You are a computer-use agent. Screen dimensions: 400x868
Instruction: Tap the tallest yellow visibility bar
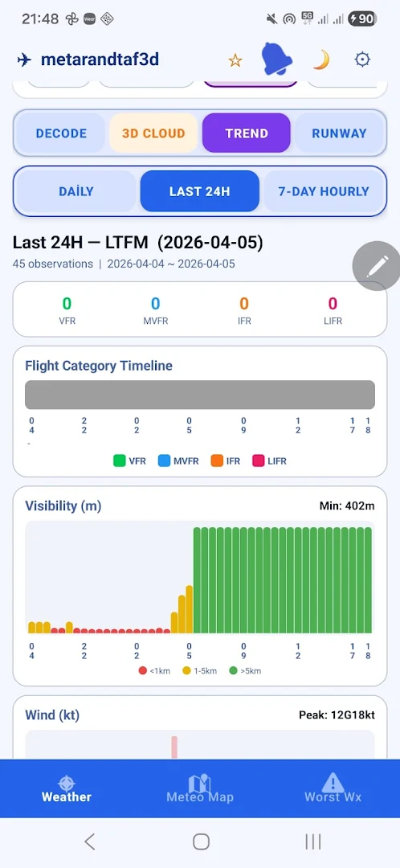tap(190, 609)
